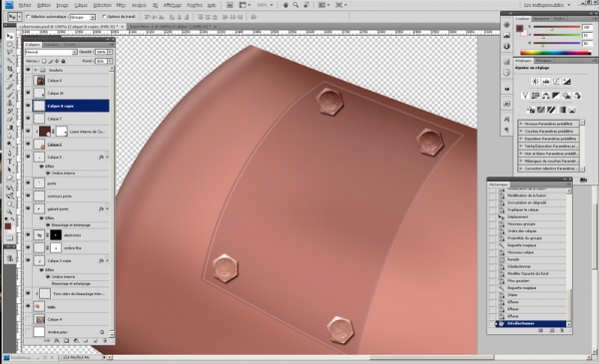Viewport: 599px width, 364px height.
Task: Add a Levels adjustment in Réglages panel
Action: point(546,82)
